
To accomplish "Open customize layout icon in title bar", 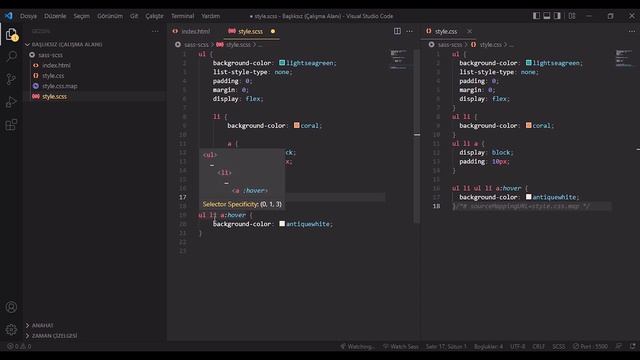I will [572, 16].
